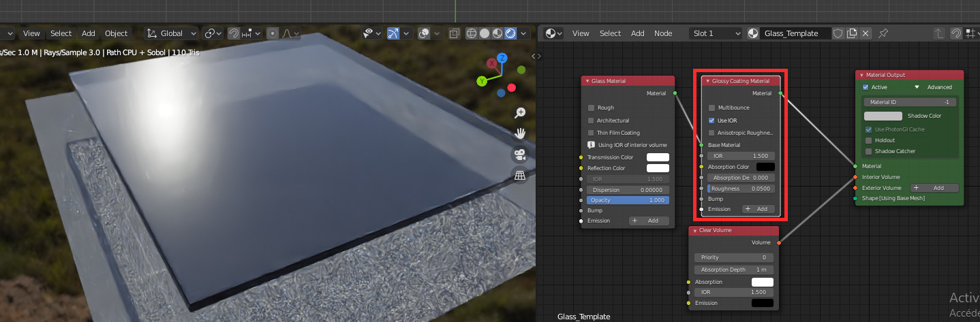The image size is (980, 322).
Task: Open the Global transform orientation dropdown
Action: pos(171,33)
